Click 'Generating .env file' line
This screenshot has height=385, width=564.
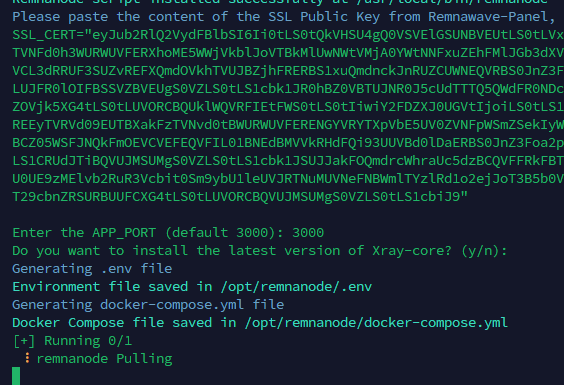coord(92,269)
